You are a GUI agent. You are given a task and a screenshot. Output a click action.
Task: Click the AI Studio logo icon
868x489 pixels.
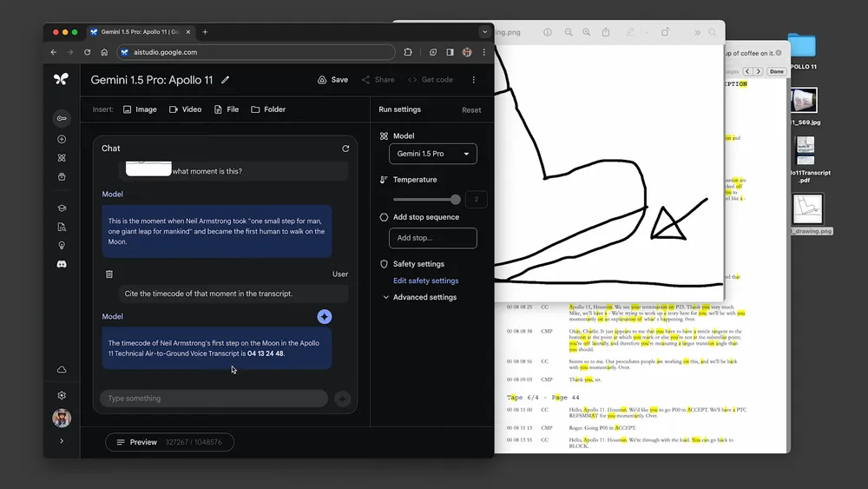61,79
